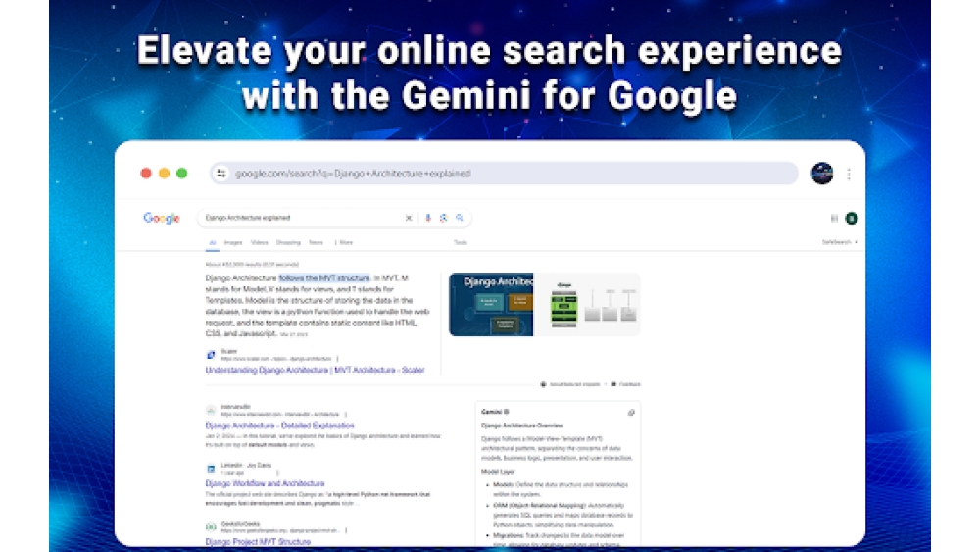Select the All search tab

click(x=213, y=242)
